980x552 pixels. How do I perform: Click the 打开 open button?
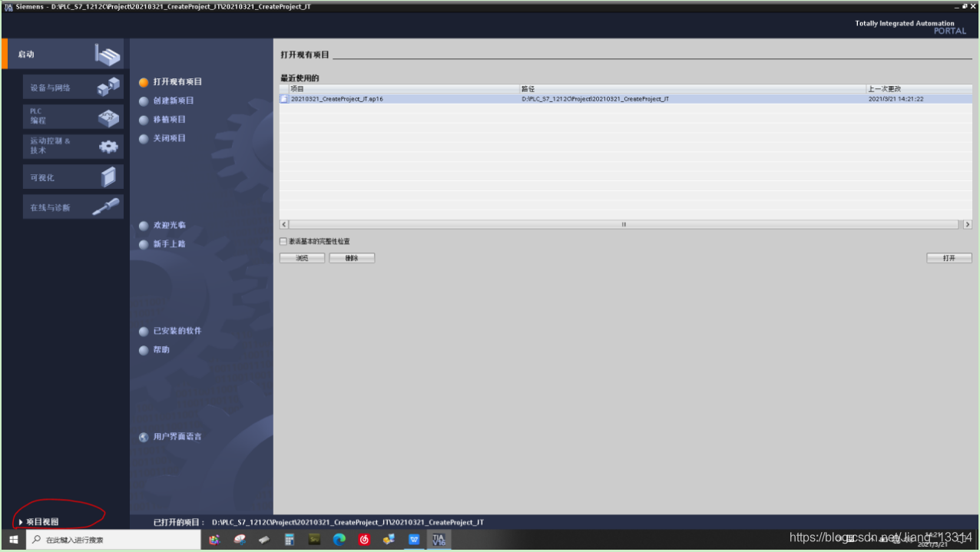tap(949, 258)
